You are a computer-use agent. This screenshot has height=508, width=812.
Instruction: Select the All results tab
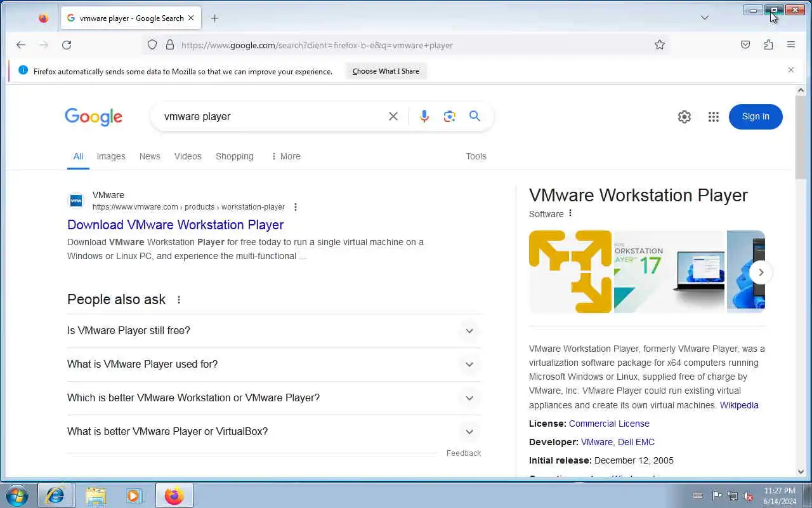tap(78, 156)
